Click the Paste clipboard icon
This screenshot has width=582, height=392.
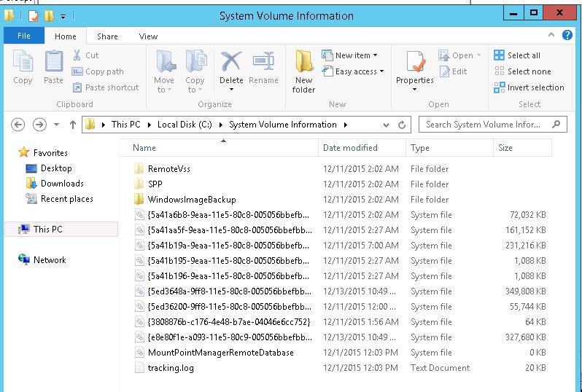53,61
